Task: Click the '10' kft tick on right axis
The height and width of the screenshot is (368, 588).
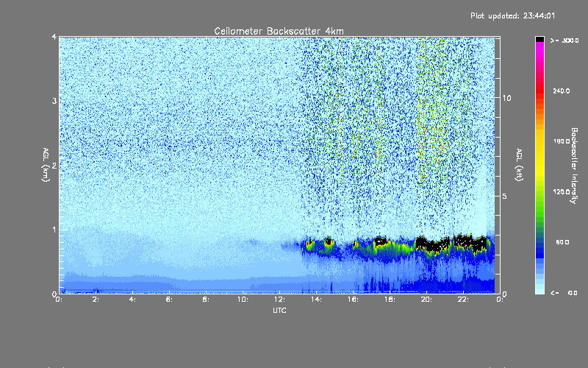Action: pyautogui.click(x=506, y=98)
